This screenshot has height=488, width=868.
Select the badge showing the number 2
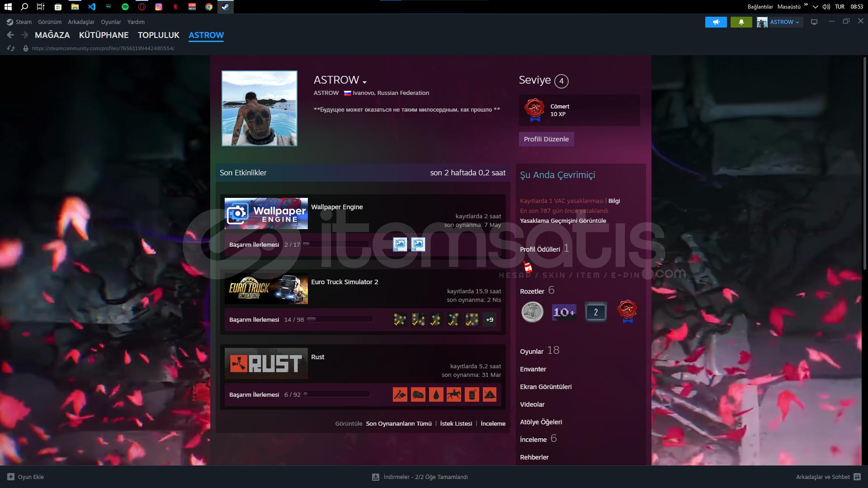click(x=596, y=312)
